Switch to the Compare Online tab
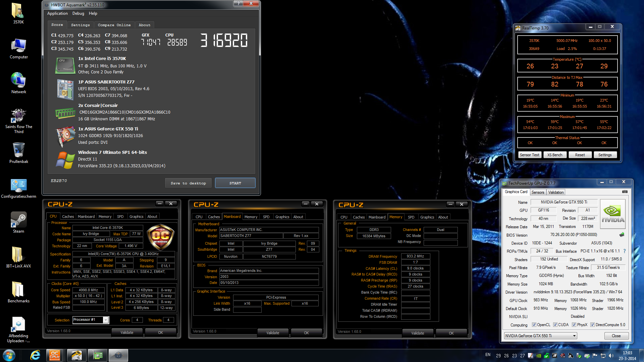Image resolution: width=644 pixels, height=362 pixels. click(x=114, y=25)
